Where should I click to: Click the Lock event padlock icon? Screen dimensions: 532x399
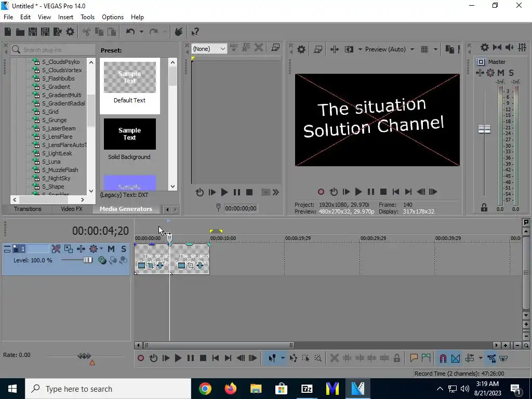(396, 358)
